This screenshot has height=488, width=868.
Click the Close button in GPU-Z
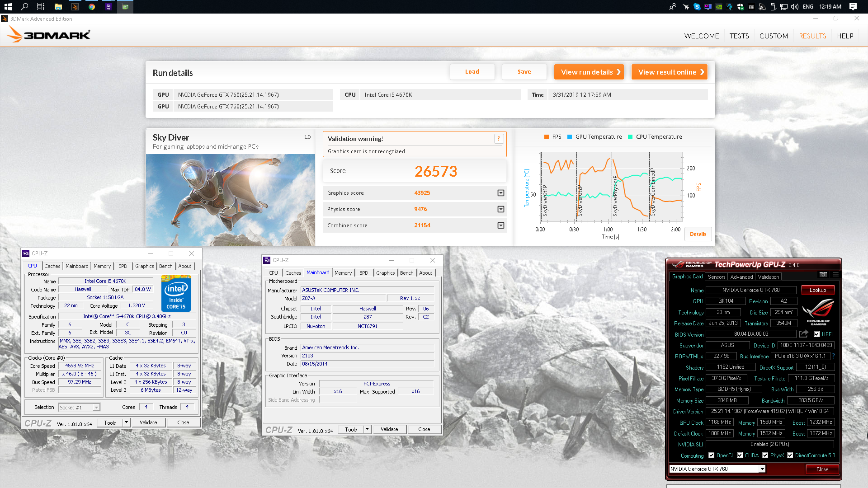822,469
